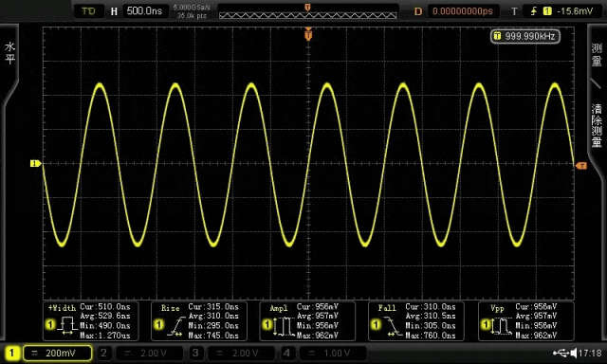Select channel 2 scale 2.00 V field
The width and height of the screenshot is (607, 364).
pos(149,353)
